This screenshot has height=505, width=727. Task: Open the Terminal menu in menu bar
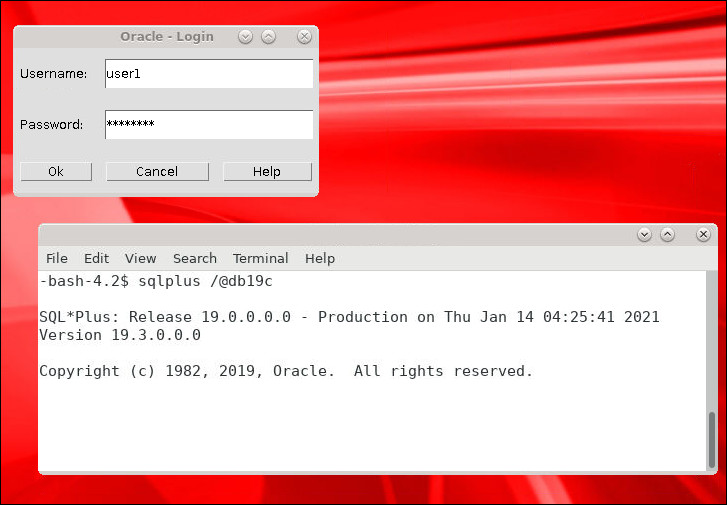pyautogui.click(x=261, y=258)
